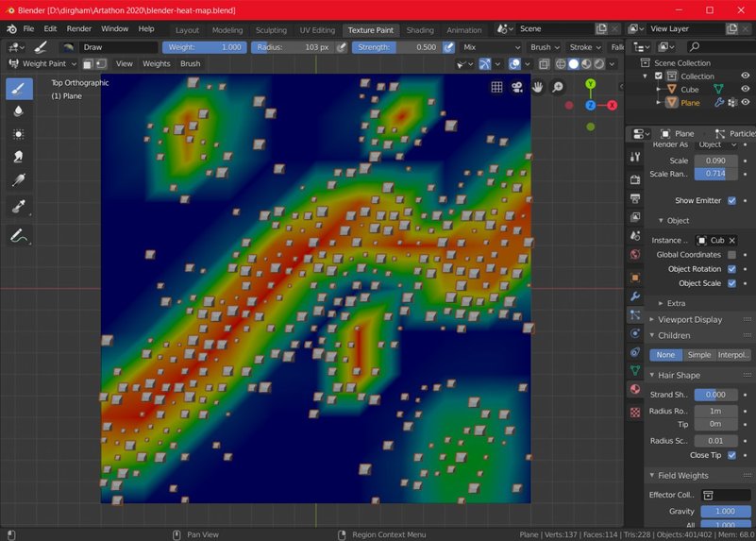Screen dimensions: 756x541
Task: Select Interpolated children type button
Action: pyautogui.click(x=733, y=355)
